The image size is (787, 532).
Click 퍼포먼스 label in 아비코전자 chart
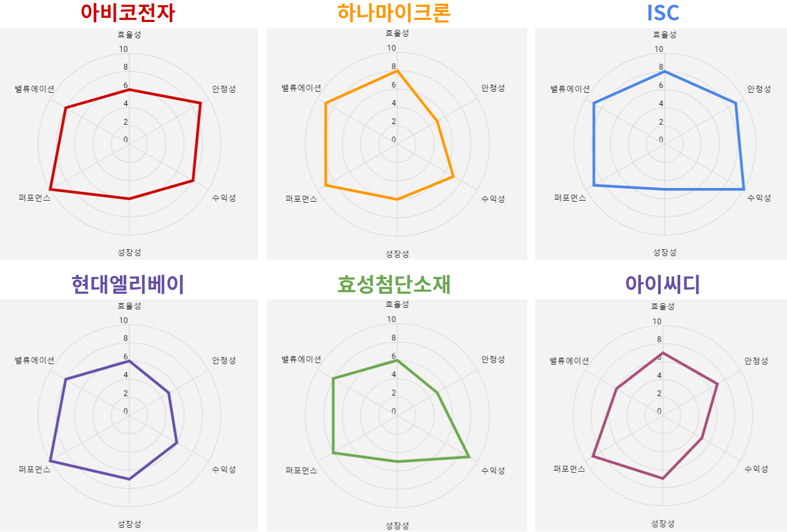point(35,198)
